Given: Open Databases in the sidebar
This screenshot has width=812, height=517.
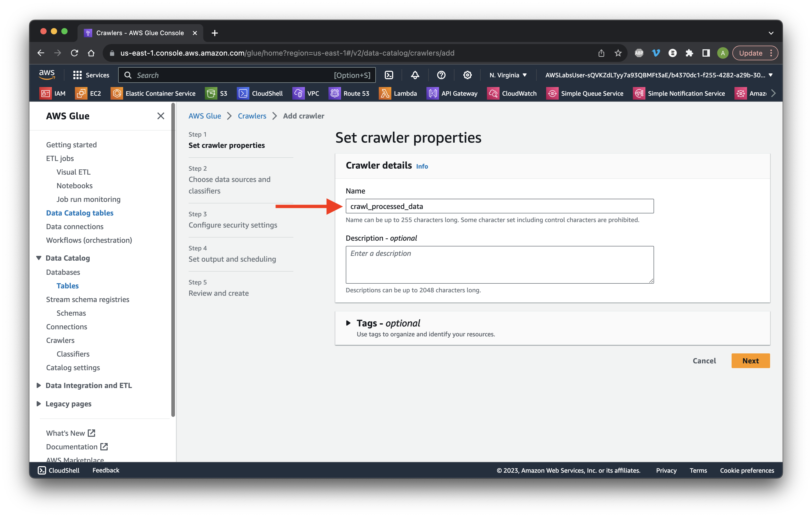Looking at the screenshot, I should click(63, 272).
